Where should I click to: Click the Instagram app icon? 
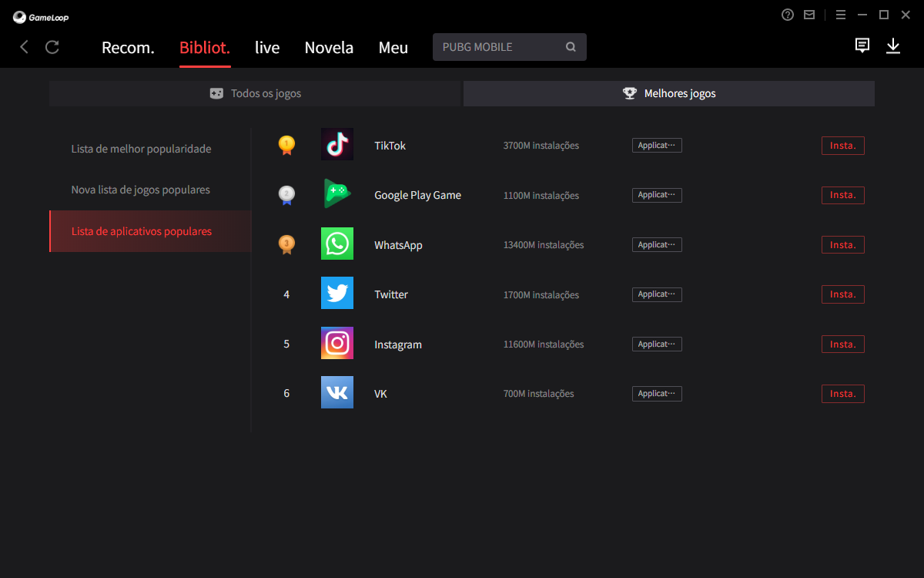(337, 344)
